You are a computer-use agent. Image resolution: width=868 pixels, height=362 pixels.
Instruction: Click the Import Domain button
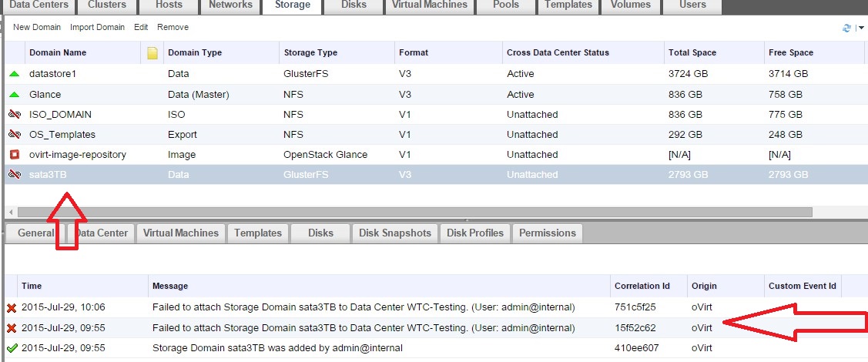click(97, 27)
